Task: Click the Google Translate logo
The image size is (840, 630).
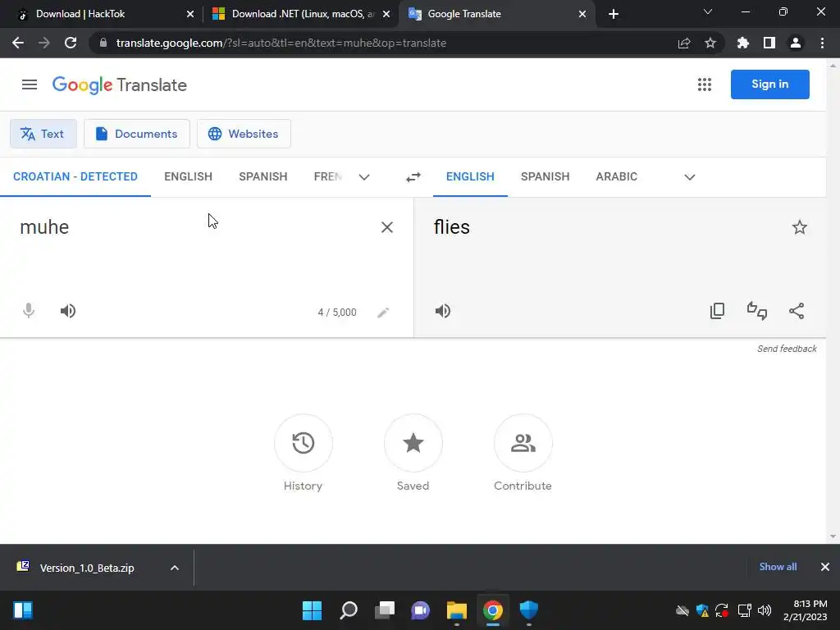Action: [120, 84]
